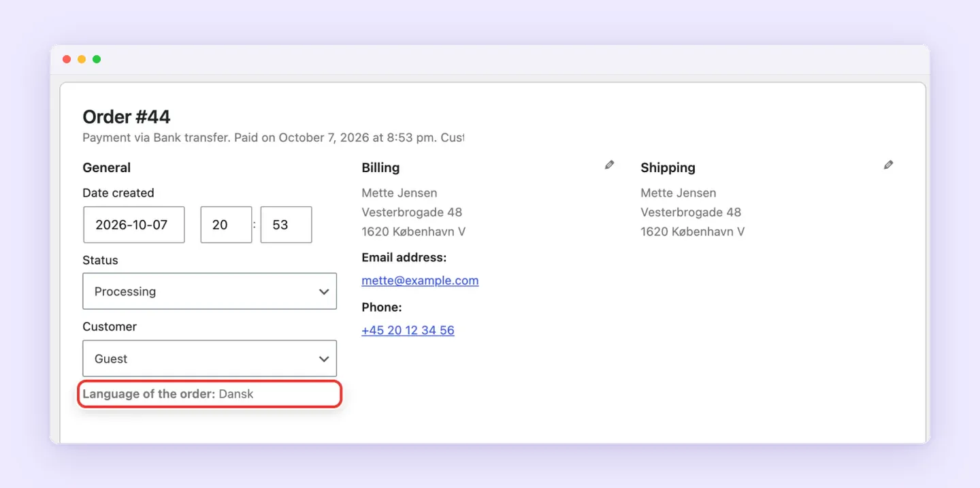
Task: Click Mette Jensen name in Billing
Action: (399, 193)
